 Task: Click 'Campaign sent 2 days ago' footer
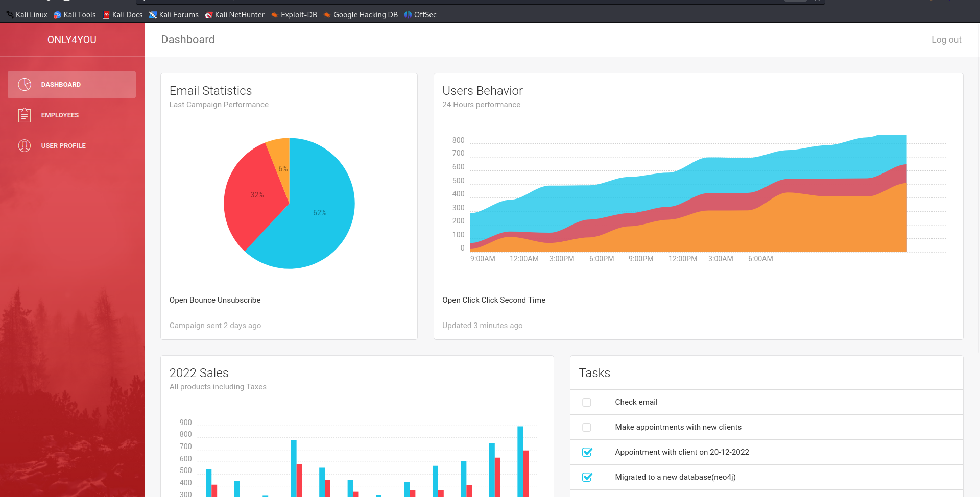pyautogui.click(x=215, y=326)
